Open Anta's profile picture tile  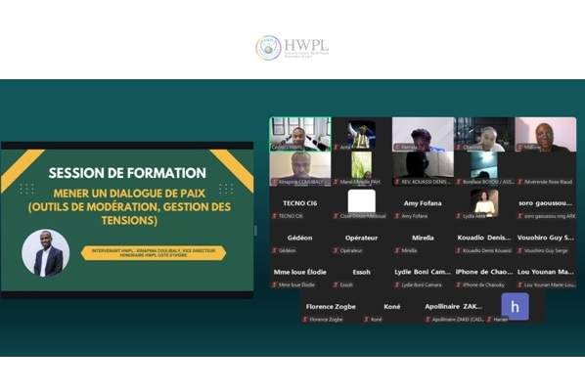pyautogui.click(x=362, y=134)
